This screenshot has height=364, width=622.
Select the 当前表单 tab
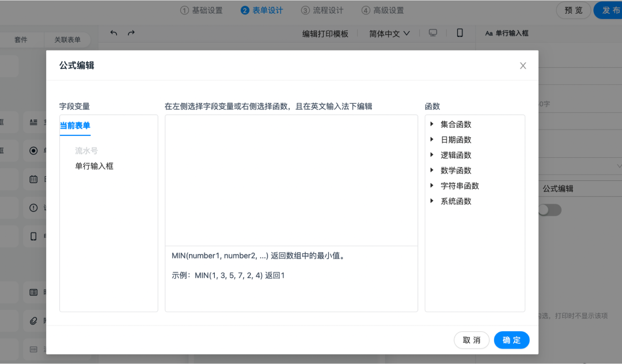(x=75, y=126)
